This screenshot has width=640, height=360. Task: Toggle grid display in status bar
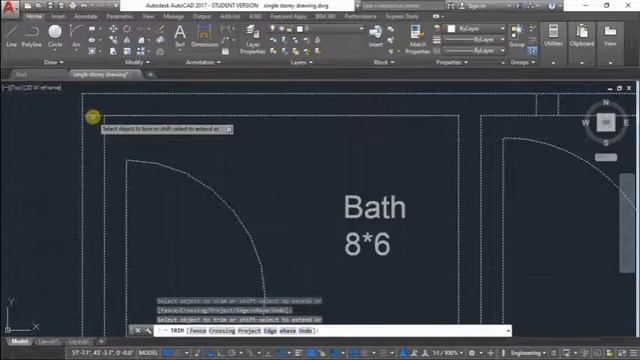coord(168,353)
